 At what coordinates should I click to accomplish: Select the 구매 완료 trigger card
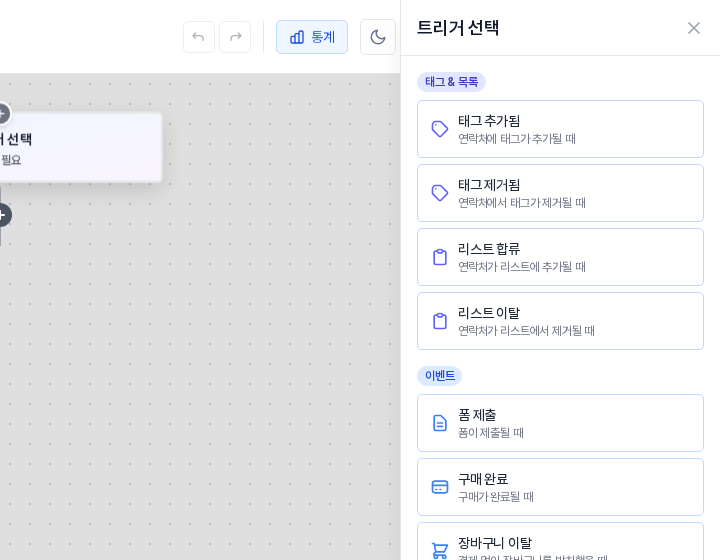point(560,487)
